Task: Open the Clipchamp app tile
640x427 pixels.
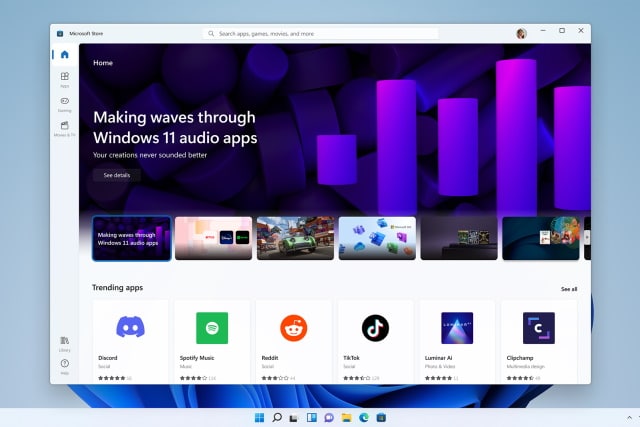Action: click(x=539, y=340)
